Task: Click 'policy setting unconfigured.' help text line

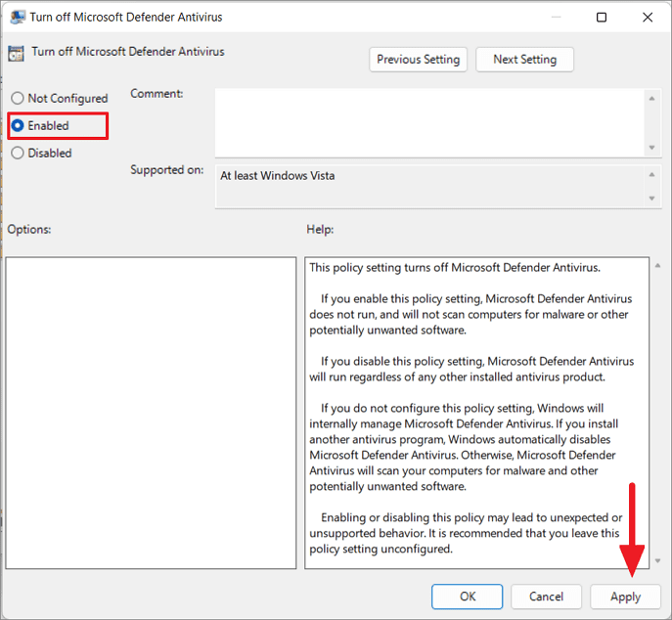Action: [381, 549]
